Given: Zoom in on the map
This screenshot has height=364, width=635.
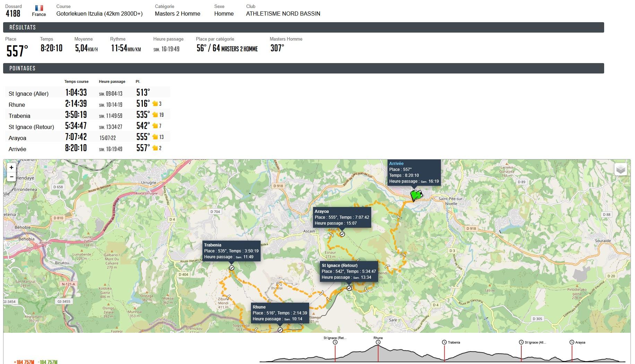Looking at the screenshot, I should click(x=11, y=167).
